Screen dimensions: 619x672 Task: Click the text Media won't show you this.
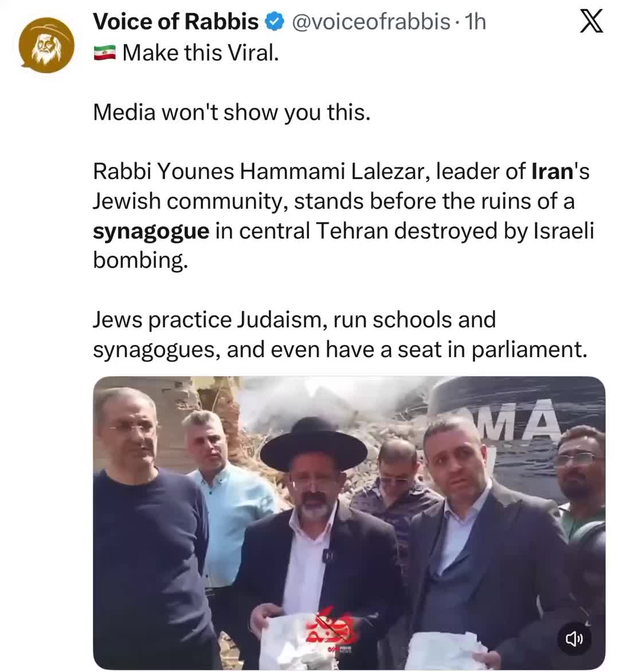tap(232, 113)
